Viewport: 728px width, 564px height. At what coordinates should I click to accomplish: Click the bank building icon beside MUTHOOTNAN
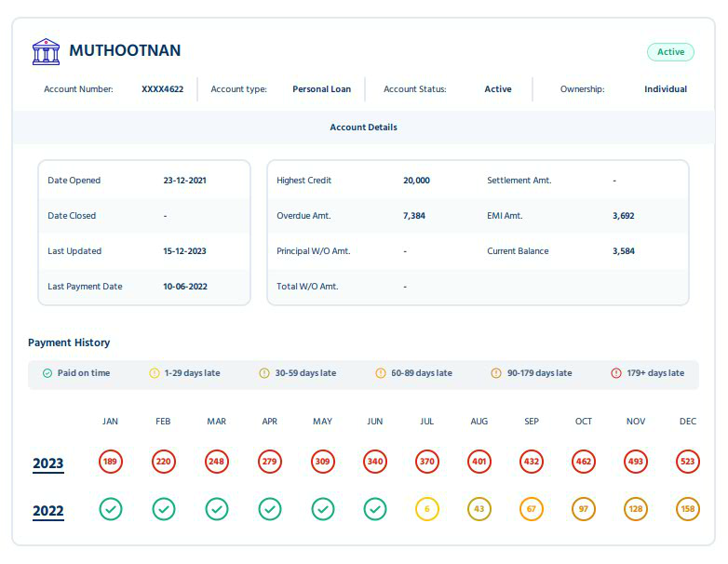[46, 51]
